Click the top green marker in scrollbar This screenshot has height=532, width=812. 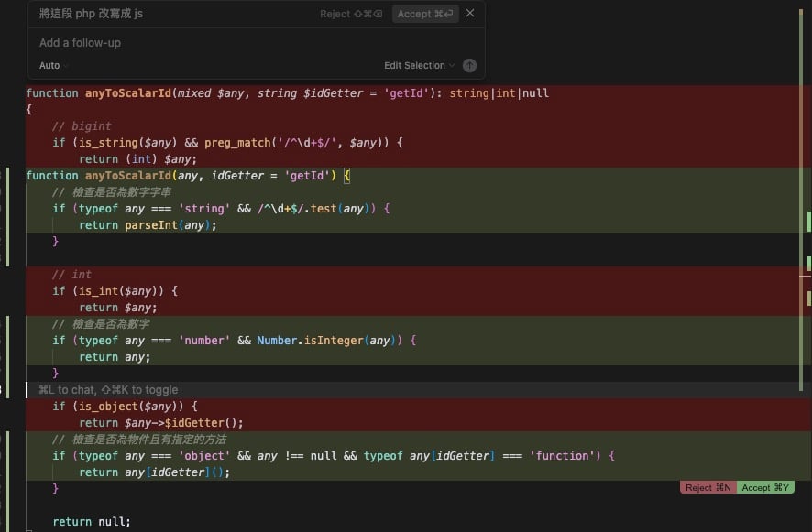pos(808,221)
